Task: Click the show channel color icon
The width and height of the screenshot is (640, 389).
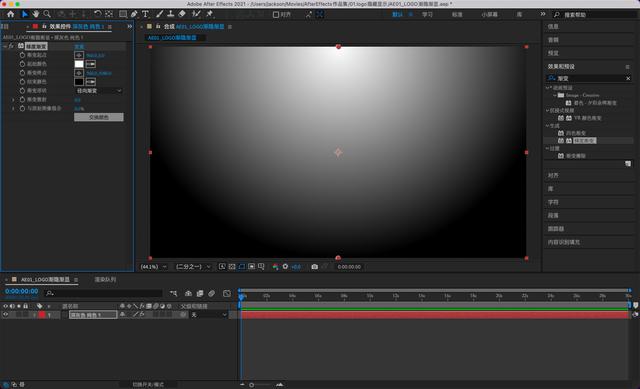Action: [x=276, y=267]
